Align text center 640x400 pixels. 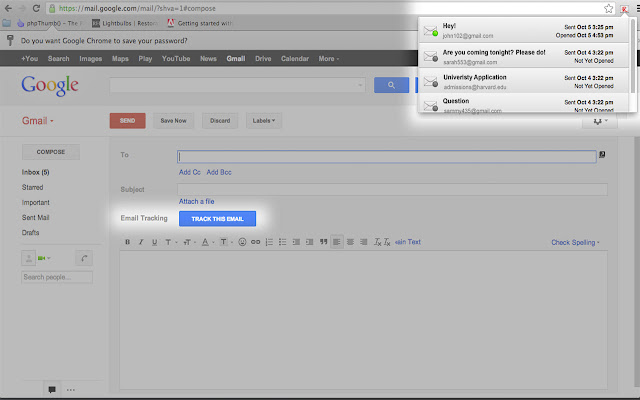[x=350, y=242]
